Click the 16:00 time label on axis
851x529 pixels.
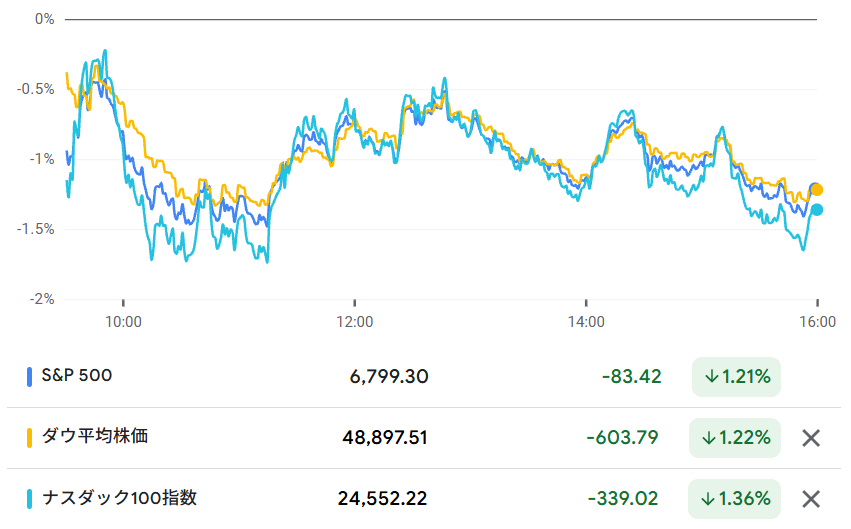[x=817, y=322]
